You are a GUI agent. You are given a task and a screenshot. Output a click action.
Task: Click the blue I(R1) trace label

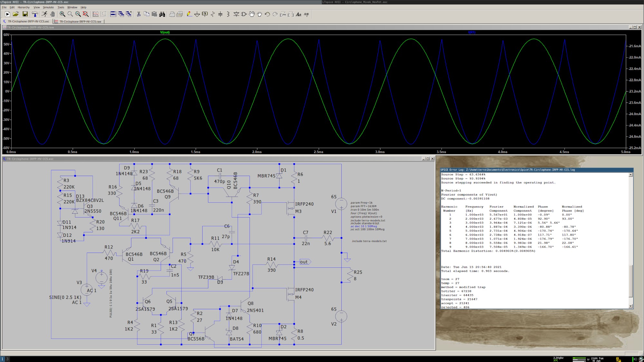pos(472,32)
